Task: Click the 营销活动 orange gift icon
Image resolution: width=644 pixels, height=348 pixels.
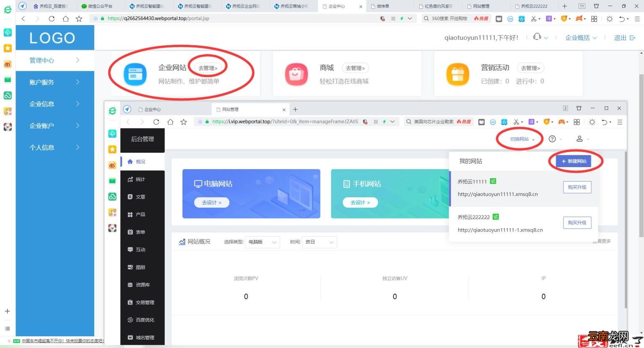Action: pos(458,75)
